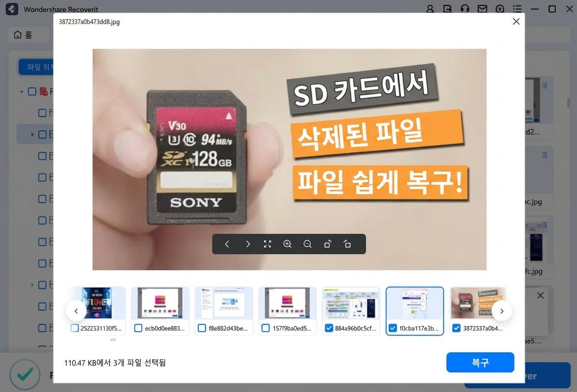Viewport: 577px width, 392px height.
Task: Open the mail feedback icon
Action: click(482, 9)
